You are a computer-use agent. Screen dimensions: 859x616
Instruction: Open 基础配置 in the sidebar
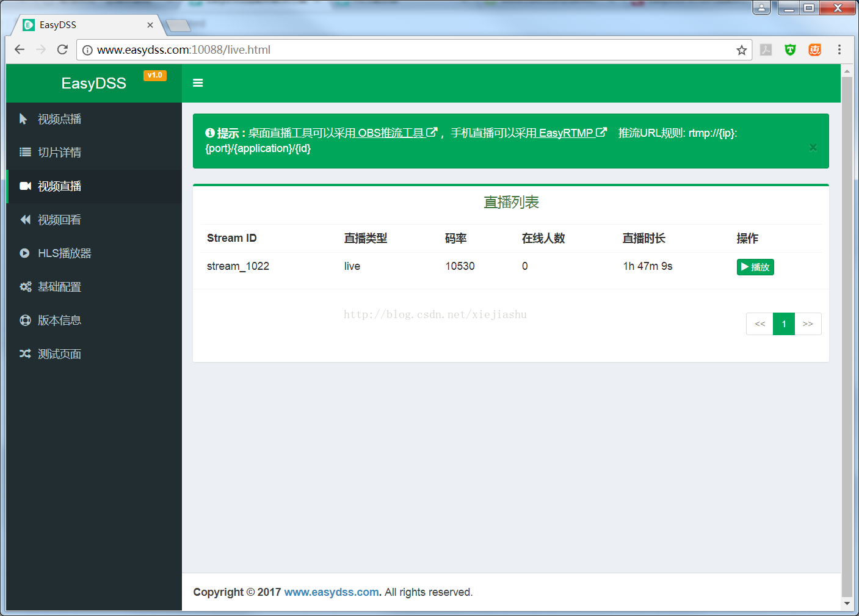point(94,287)
